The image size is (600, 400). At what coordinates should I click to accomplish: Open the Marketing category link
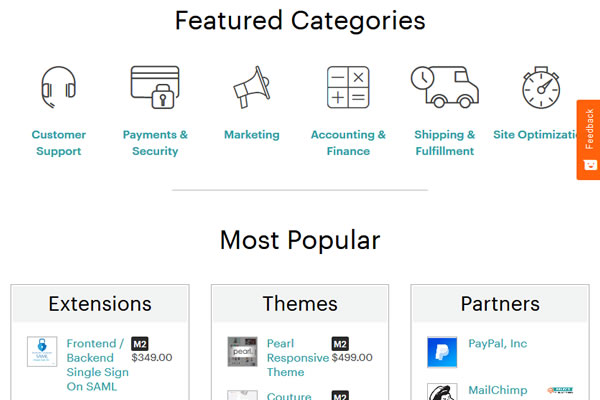tap(251, 135)
